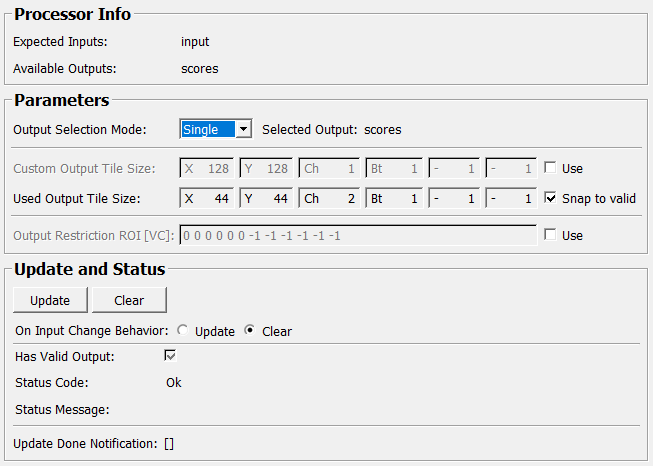Toggle the Has Valid Output checkbox

click(x=170, y=356)
